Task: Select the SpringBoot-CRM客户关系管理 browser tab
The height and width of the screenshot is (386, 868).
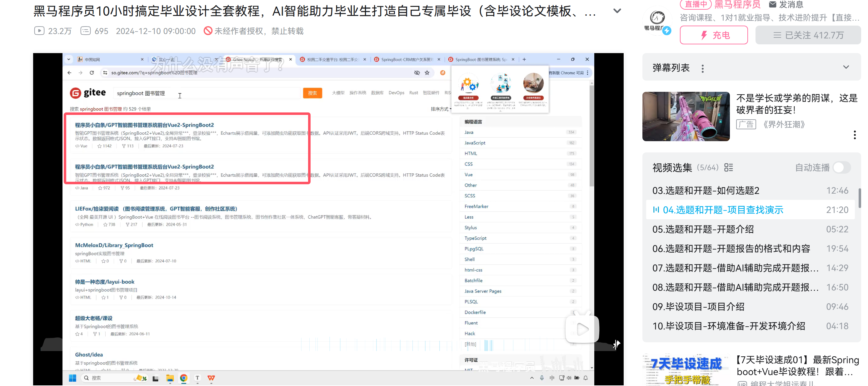Action: pos(407,59)
